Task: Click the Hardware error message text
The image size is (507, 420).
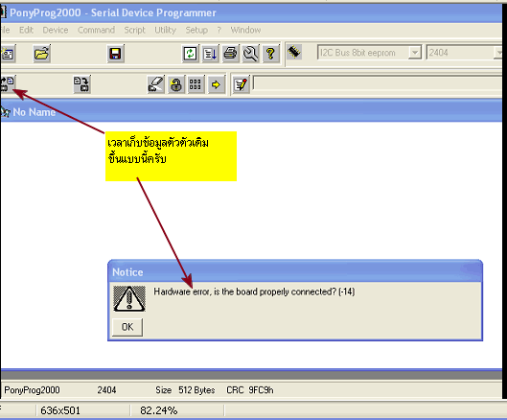Action: click(x=254, y=292)
